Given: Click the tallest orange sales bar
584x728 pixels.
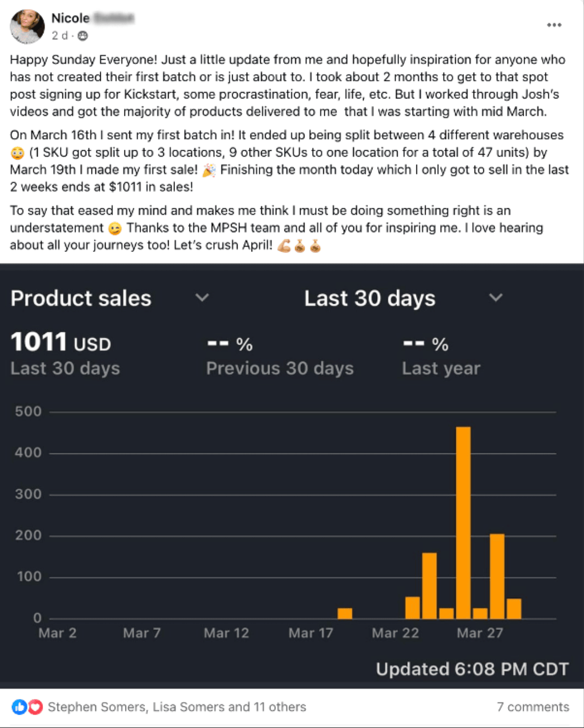Looking at the screenshot, I should (x=463, y=522).
